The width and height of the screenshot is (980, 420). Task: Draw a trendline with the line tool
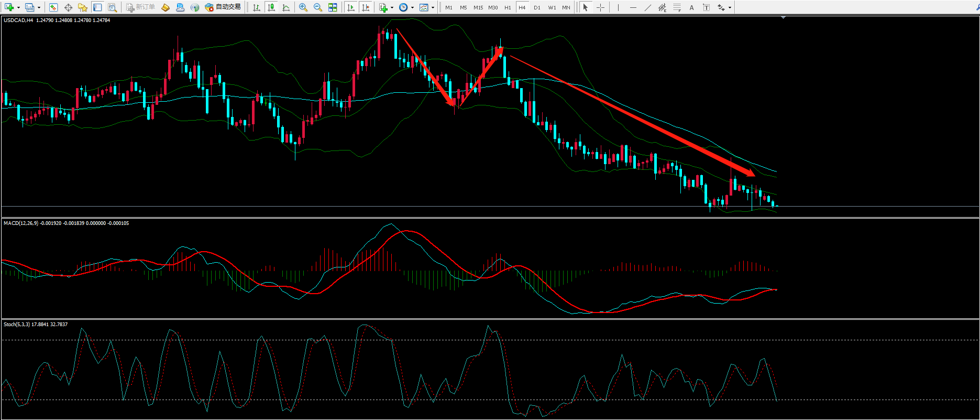click(647, 7)
